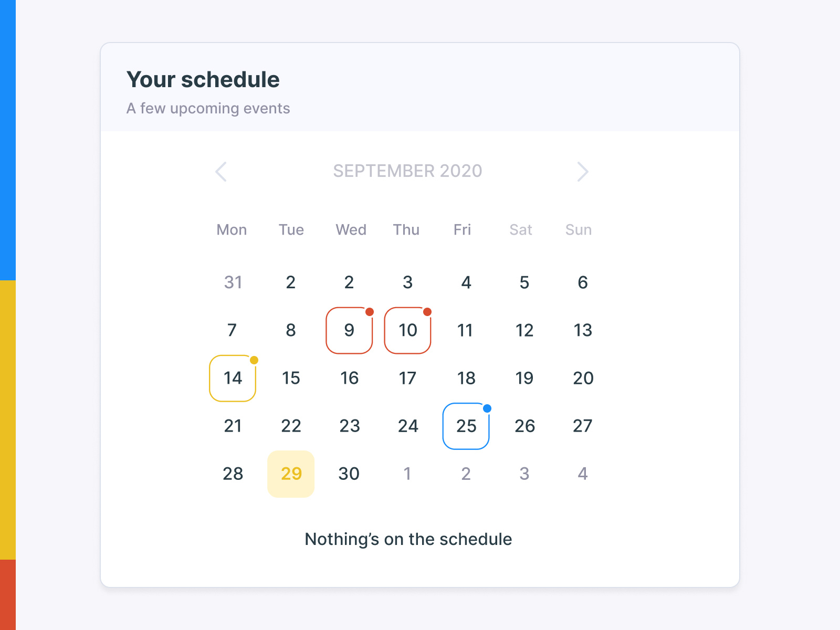Select date 25 outlined in blue

(466, 426)
